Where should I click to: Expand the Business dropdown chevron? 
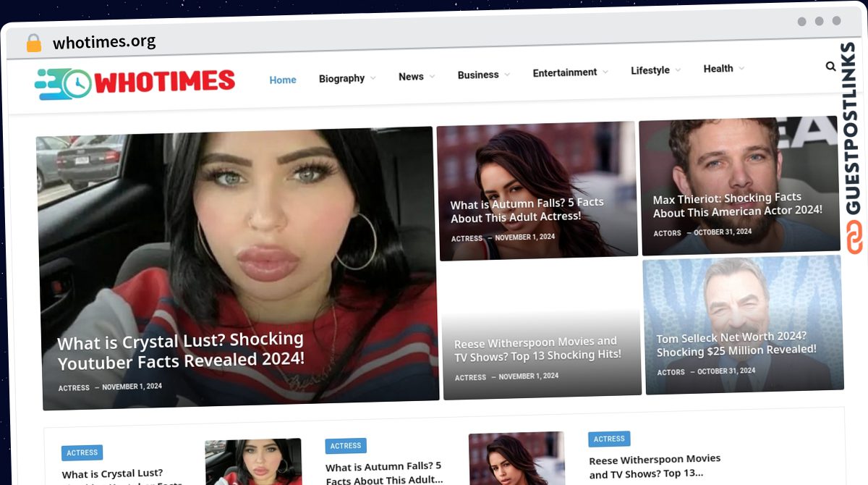coord(507,74)
